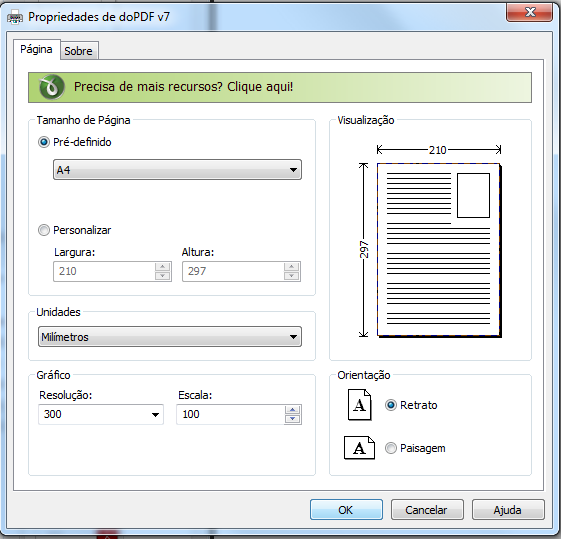Choose the Paisagem orientation option
The width and height of the screenshot is (561, 539).
tap(391, 448)
